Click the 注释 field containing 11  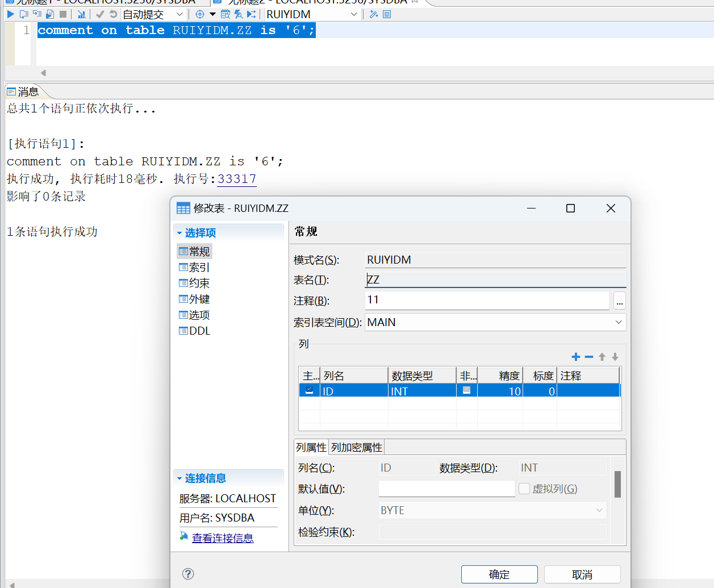click(487, 301)
